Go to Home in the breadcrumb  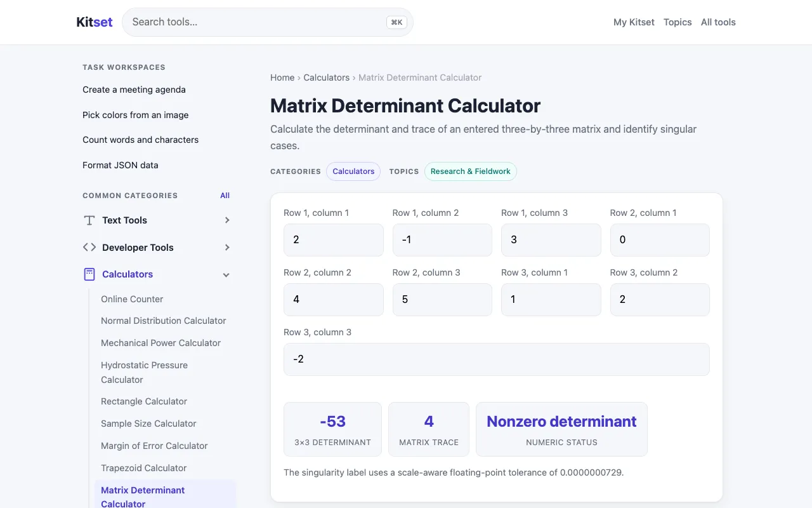click(282, 77)
